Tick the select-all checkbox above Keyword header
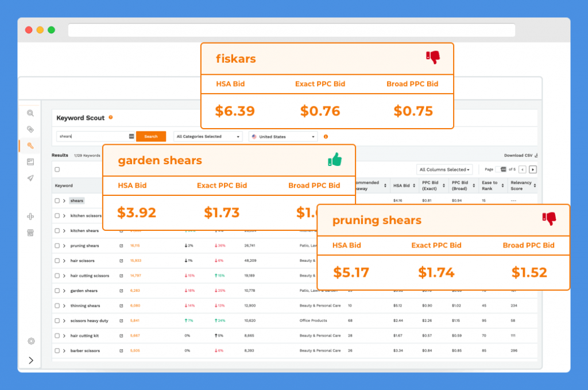Viewport: 588px width, 390px height. (x=57, y=169)
